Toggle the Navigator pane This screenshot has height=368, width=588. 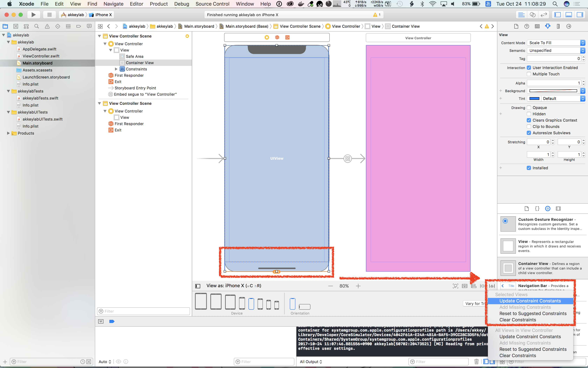pyautogui.click(x=557, y=15)
